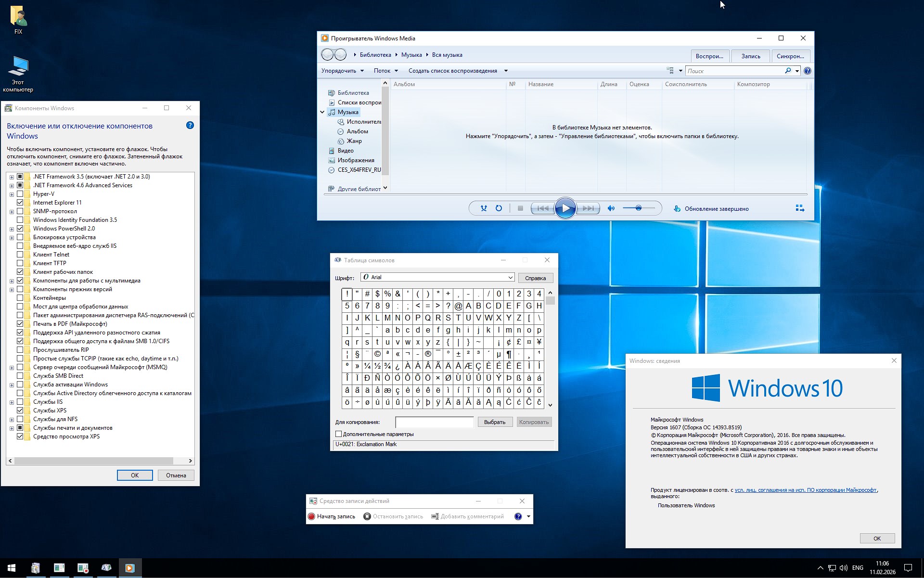Check the Клиент Telnet component

click(x=20, y=255)
